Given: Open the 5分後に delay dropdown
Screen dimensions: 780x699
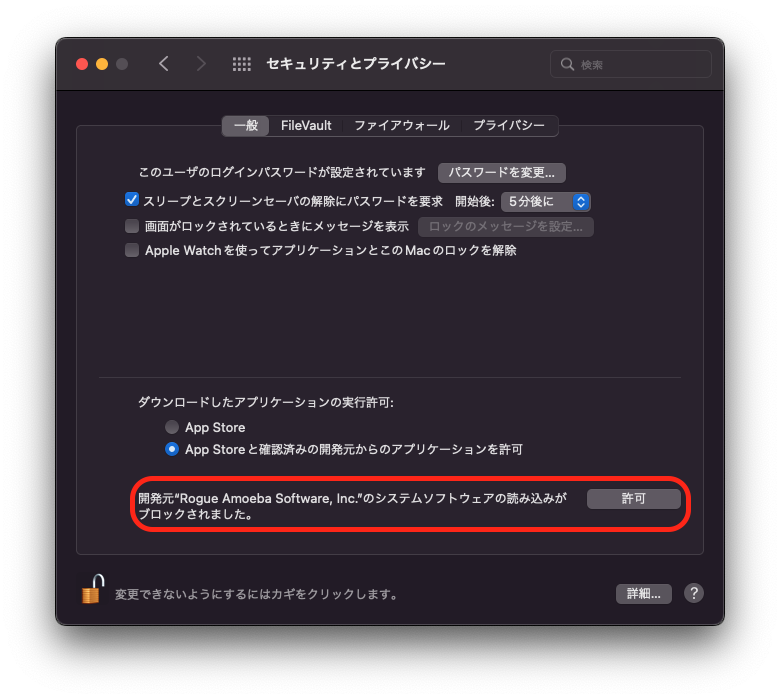Looking at the screenshot, I should [546, 201].
